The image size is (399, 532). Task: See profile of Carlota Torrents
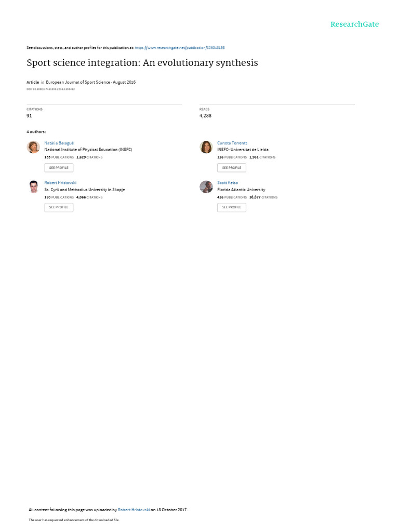232,168
